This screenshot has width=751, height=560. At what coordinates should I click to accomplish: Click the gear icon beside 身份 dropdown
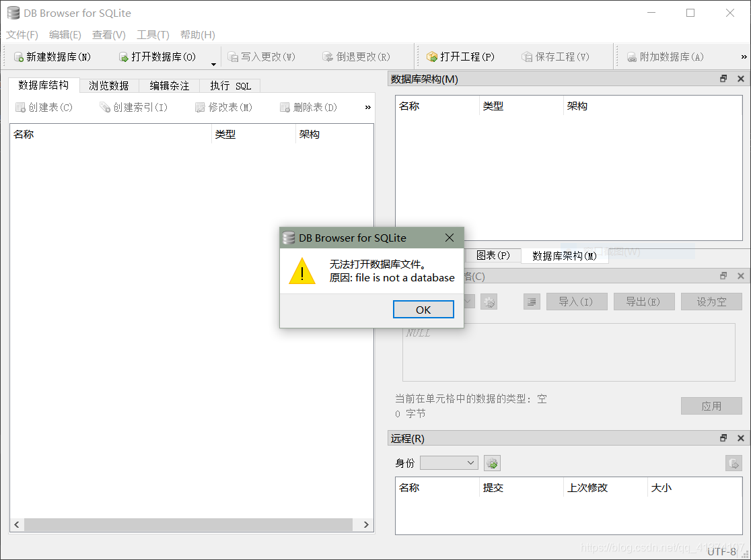[492, 462]
